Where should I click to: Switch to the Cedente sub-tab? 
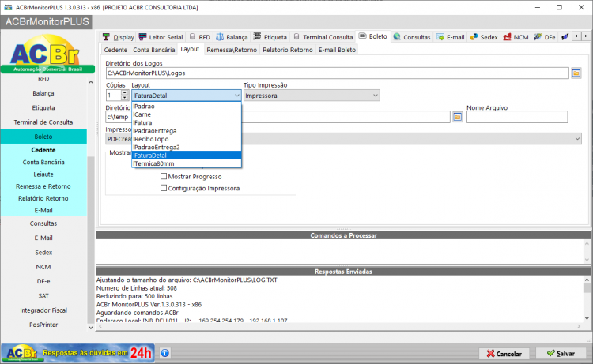pos(115,50)
